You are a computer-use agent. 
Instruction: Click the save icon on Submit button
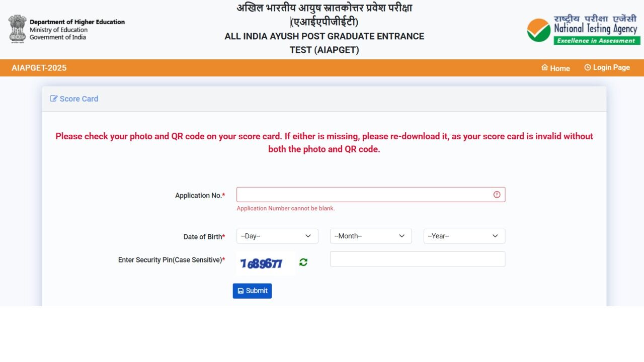(x=240, y=291)
